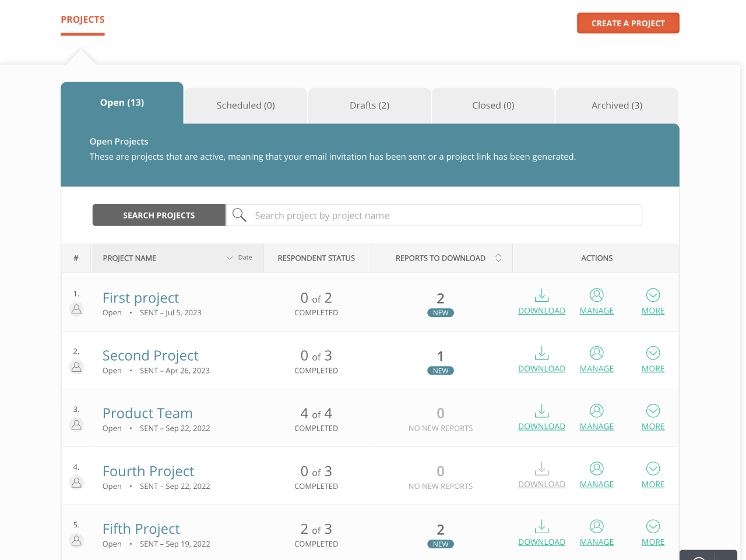746x560 pixels.
Task: Click user avatar icon beside Second Project
Action: (76, 367)
